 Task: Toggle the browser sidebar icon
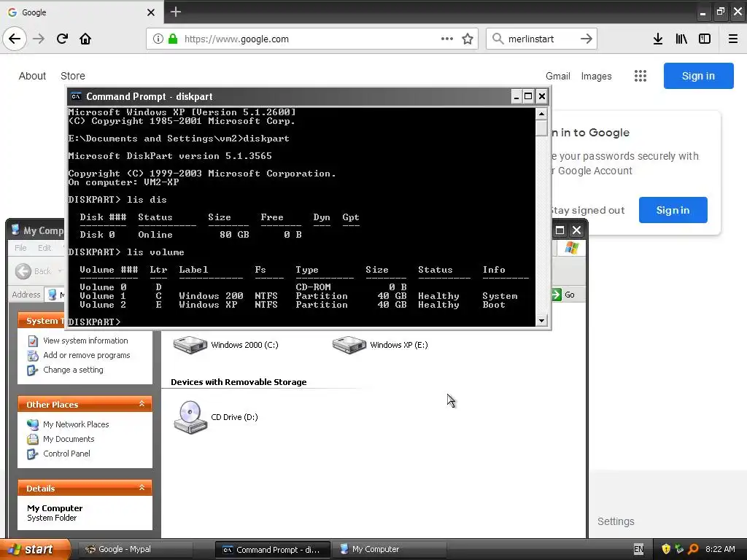point(705,39)
